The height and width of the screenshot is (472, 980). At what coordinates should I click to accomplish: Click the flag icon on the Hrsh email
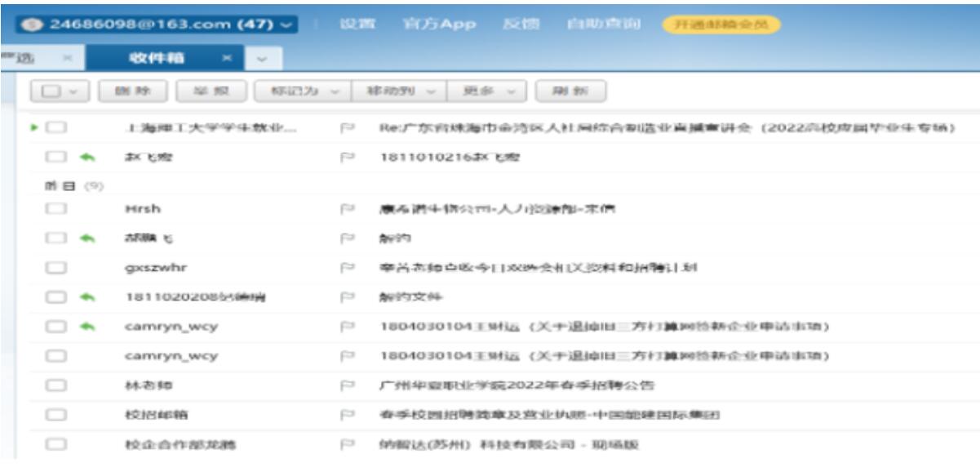click(346, 209)
